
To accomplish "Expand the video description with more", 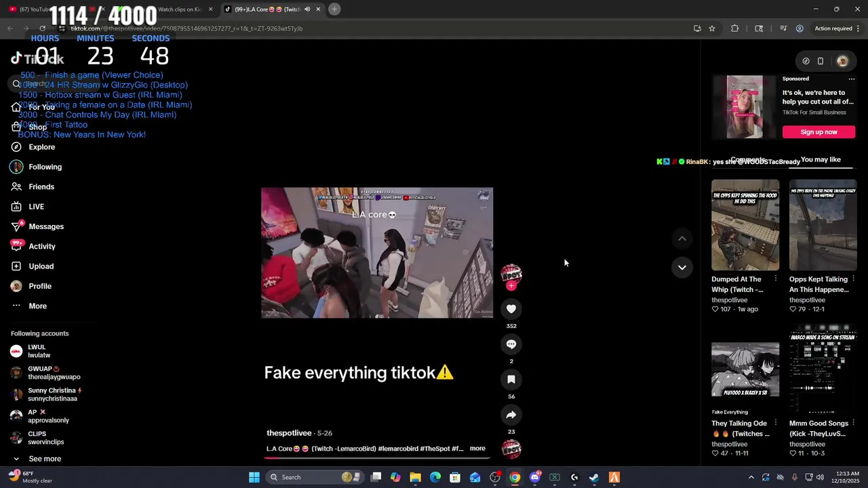I will point(477,449).
